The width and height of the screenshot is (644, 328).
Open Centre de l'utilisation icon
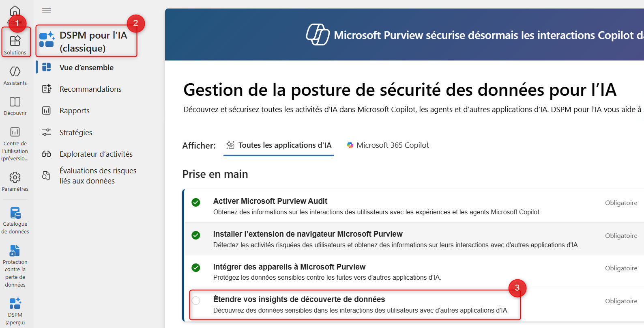[x=15, y=132]
